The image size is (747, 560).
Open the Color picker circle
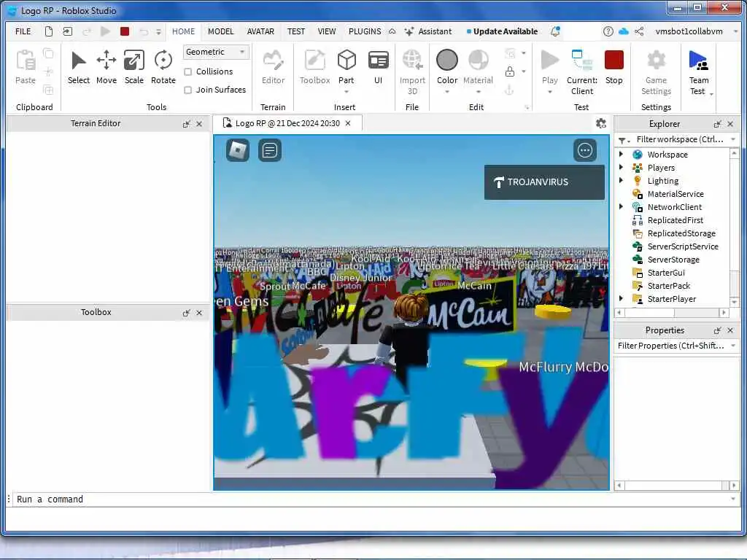tap(447, 61)
